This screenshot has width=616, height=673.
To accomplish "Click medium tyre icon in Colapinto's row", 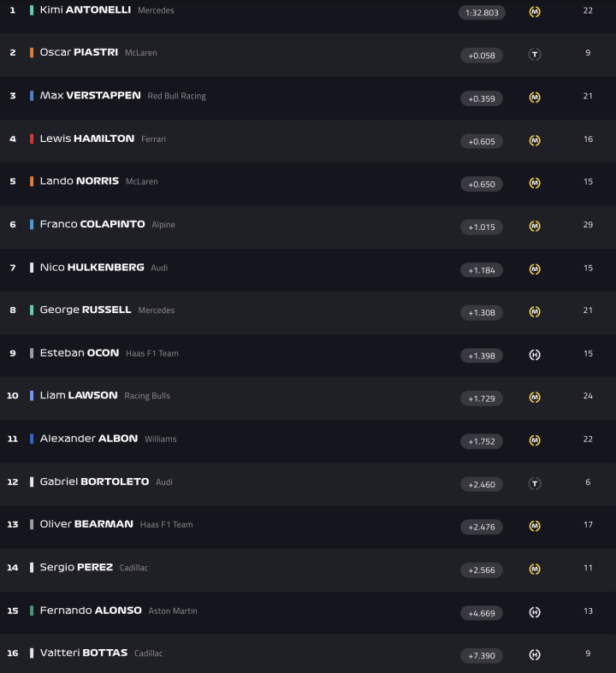I will 535,227.
